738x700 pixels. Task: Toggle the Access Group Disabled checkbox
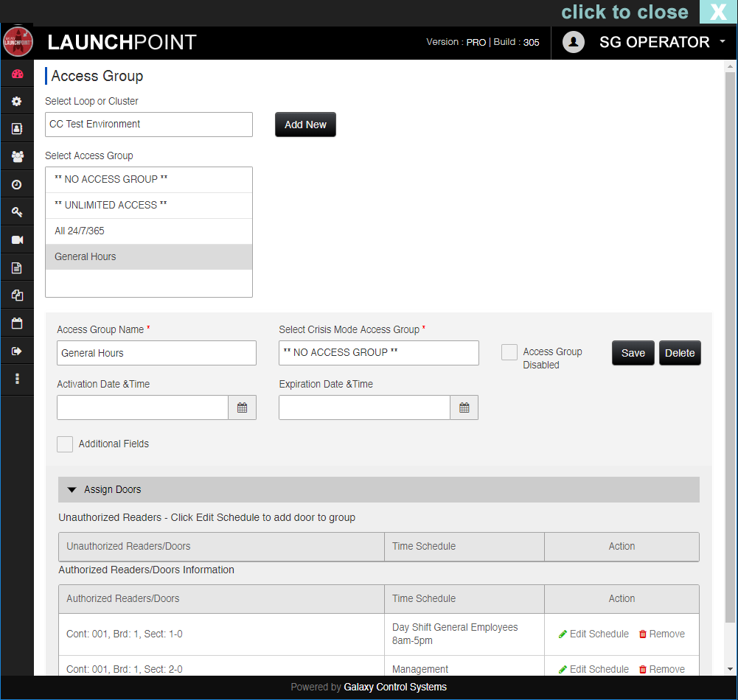pyautogui.click(x=509, y=352)
